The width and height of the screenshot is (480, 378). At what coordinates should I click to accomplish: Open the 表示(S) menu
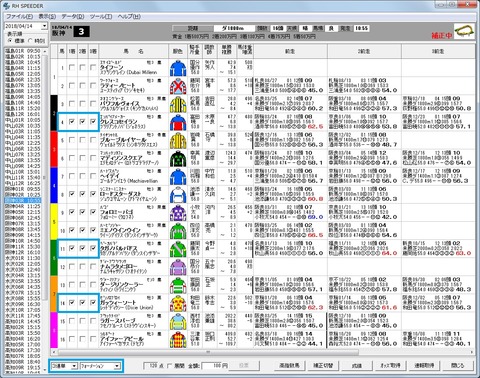(47, 16)
